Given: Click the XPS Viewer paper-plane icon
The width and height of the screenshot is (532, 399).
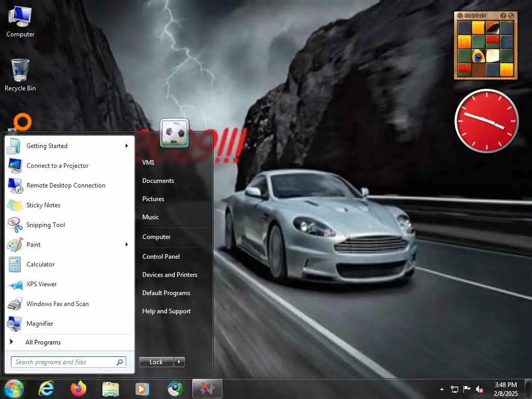Looking at the screenshot, I should tap(15, 285).
